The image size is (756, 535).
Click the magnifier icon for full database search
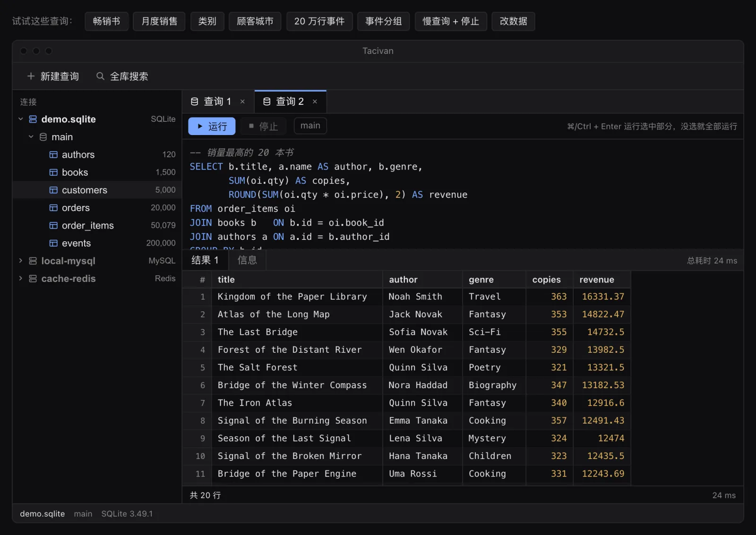[100, 76]
